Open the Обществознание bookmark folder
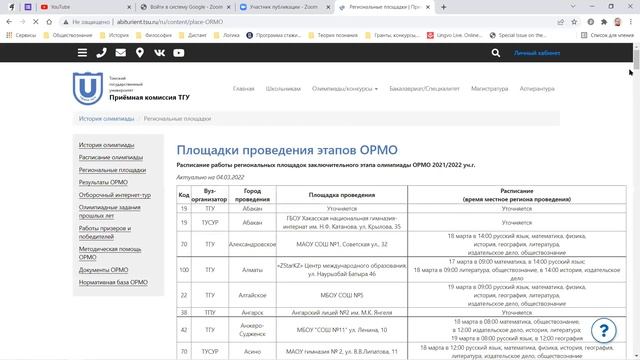Image resolution: width=640 pixels, height=360 pixels. pyautogui.click(x=68, y=35)
